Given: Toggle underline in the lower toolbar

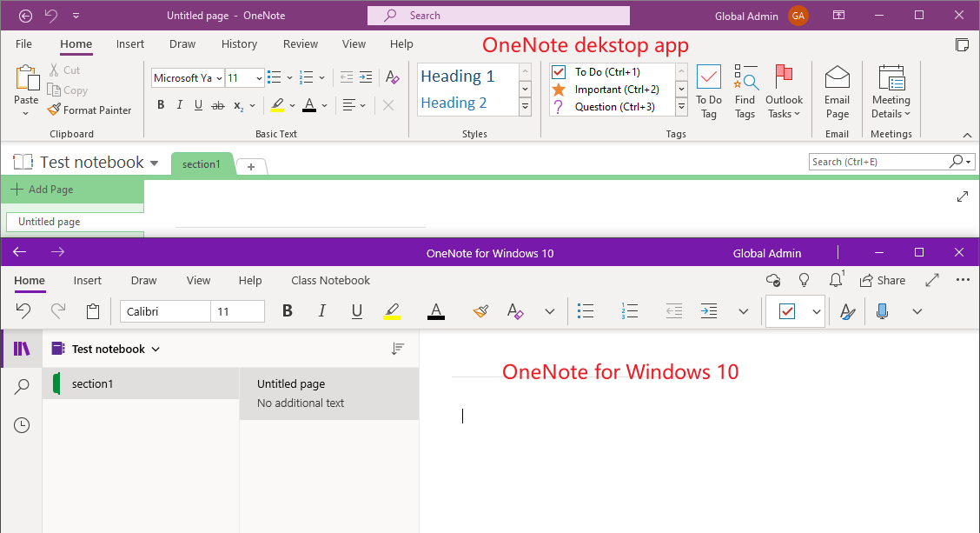Looking at the screenshot, I should pos(357,310).
